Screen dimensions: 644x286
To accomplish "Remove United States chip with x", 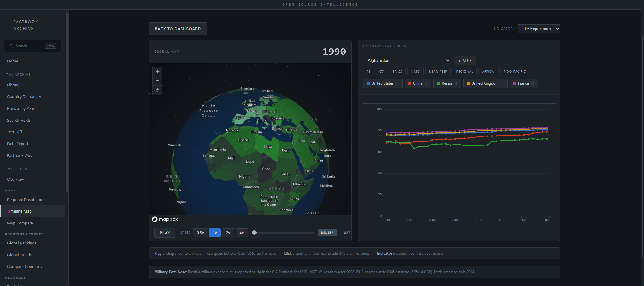I will [397, 84].
